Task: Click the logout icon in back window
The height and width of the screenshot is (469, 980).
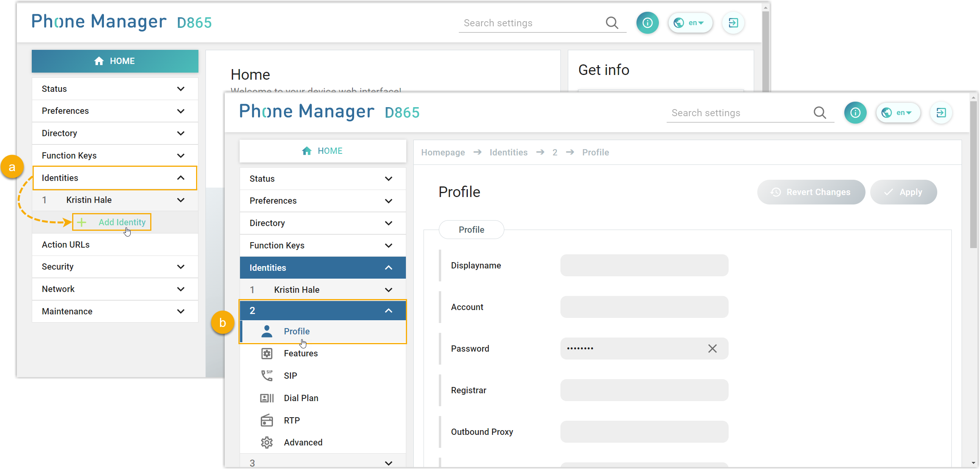Action: tap(733, 23)
